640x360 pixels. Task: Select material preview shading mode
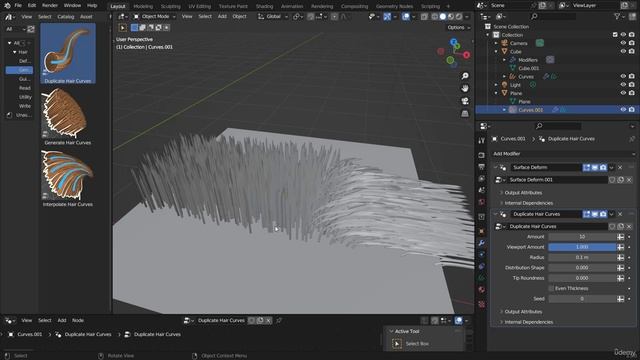(x=451, y=17)
